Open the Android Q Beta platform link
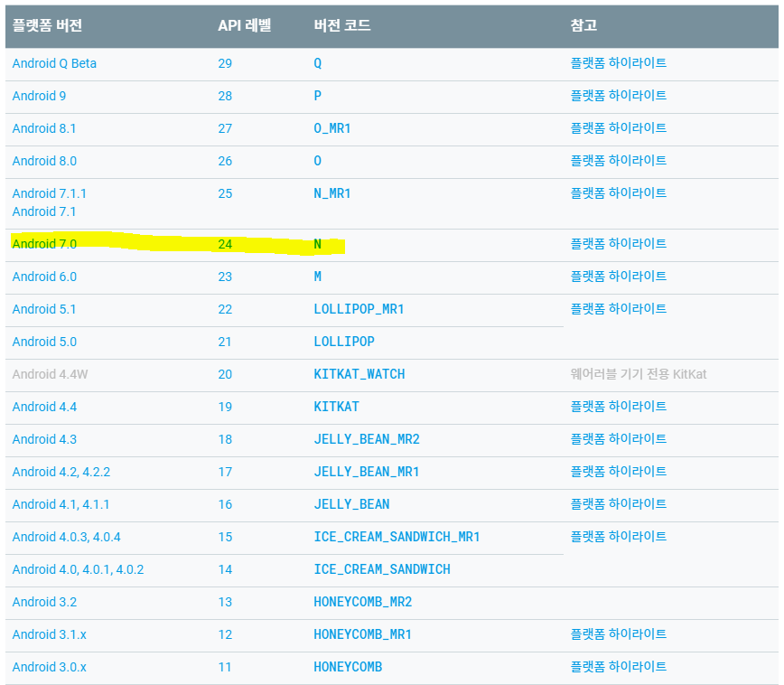 (x=54, y=63)
